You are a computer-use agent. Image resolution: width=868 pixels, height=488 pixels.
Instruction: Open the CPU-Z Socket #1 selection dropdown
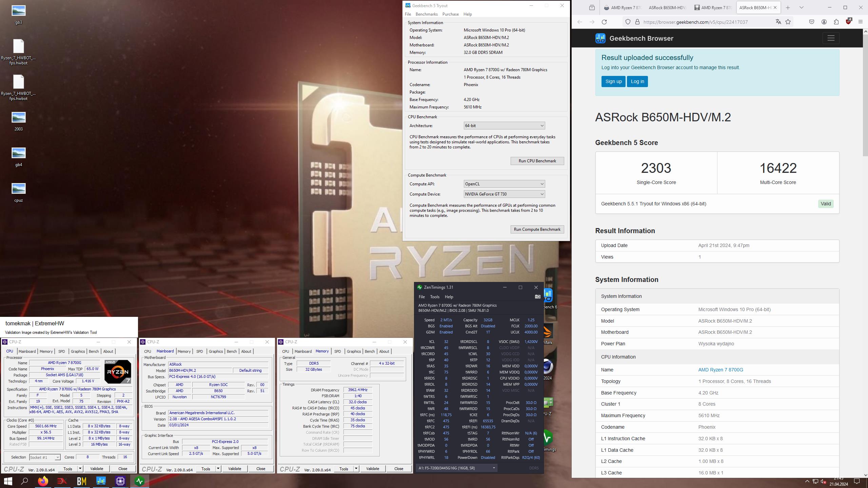[45, 457]
